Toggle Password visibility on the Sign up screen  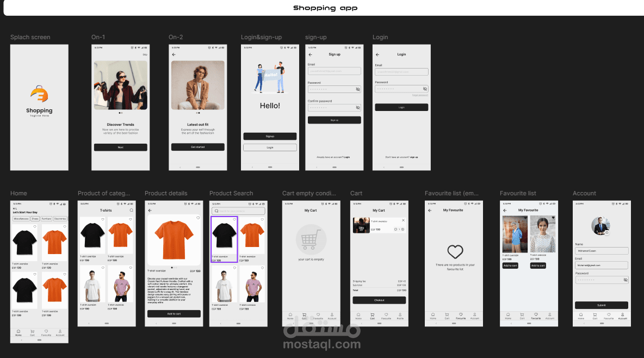(358, 89)
